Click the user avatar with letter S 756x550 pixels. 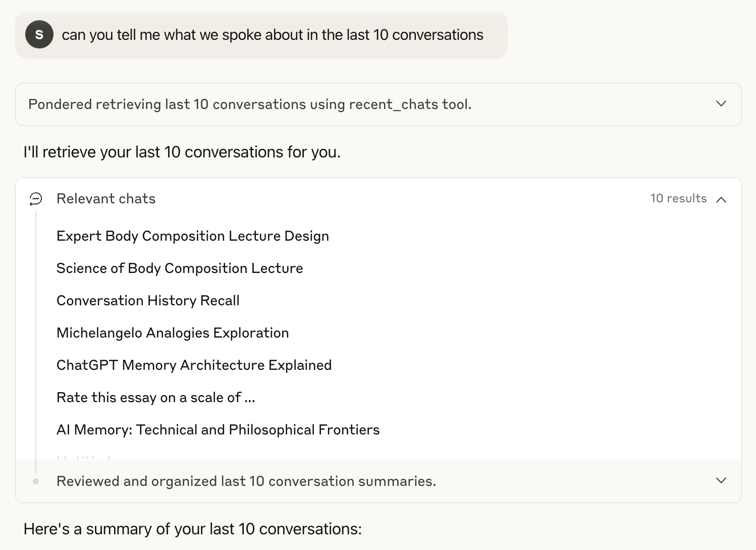click(x=39, y=34)
